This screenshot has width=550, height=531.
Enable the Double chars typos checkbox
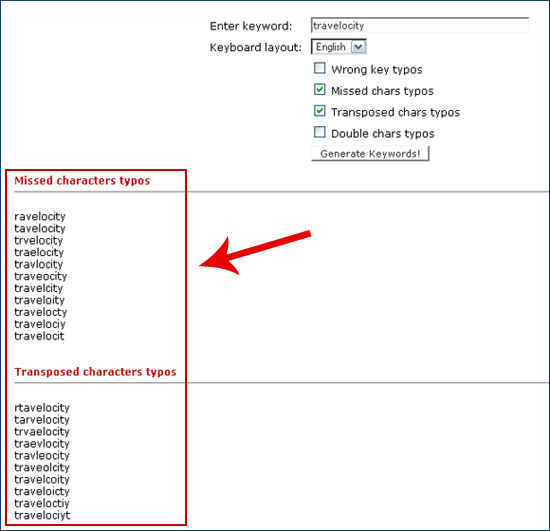(320, 132)
